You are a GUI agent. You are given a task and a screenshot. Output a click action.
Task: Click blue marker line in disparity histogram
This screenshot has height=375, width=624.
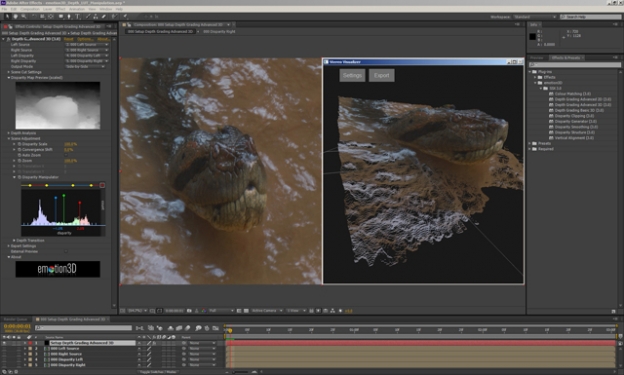[55, 210]
